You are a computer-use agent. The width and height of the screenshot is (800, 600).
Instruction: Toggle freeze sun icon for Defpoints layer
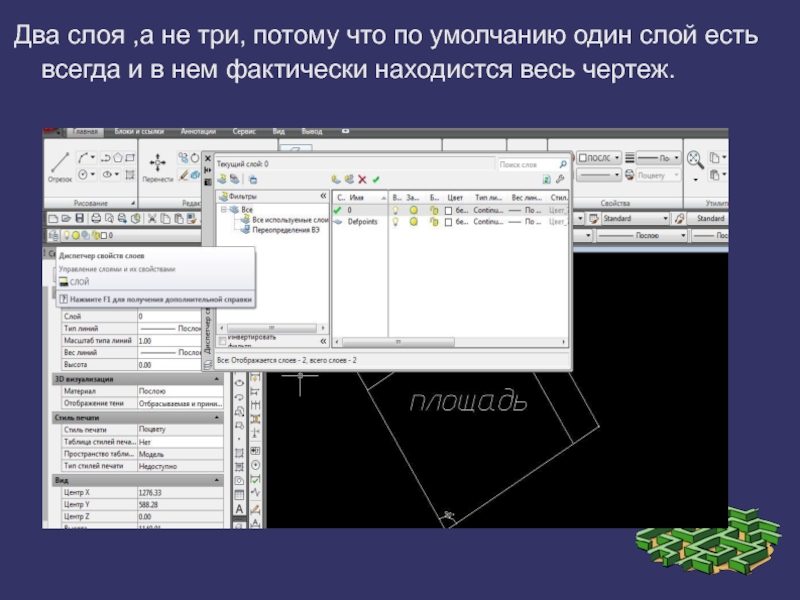pyautogui.click(x=413, y=222)
